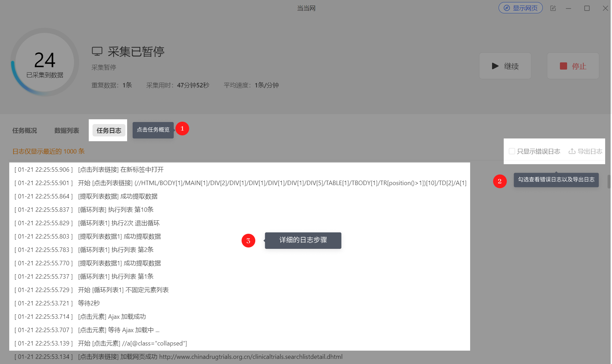Click the vertical scrollbar thumb of log list
Image resolution: width=612 pixels, height=364 pixels.
pyautogui.click(x=609, y=182)
